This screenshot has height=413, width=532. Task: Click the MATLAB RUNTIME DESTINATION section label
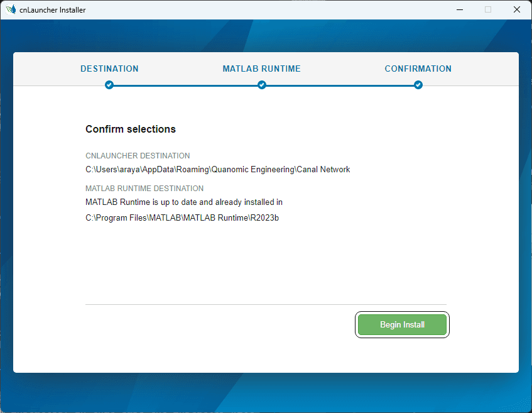(144, 188)
